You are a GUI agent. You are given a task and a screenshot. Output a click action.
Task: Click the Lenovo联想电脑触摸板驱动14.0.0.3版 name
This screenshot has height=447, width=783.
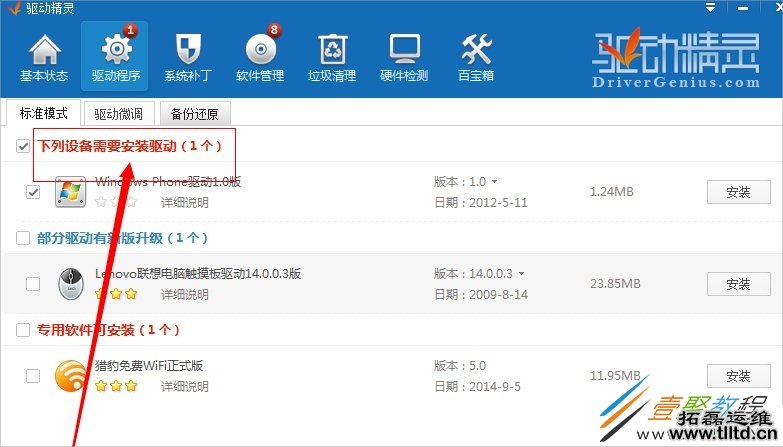198,274
